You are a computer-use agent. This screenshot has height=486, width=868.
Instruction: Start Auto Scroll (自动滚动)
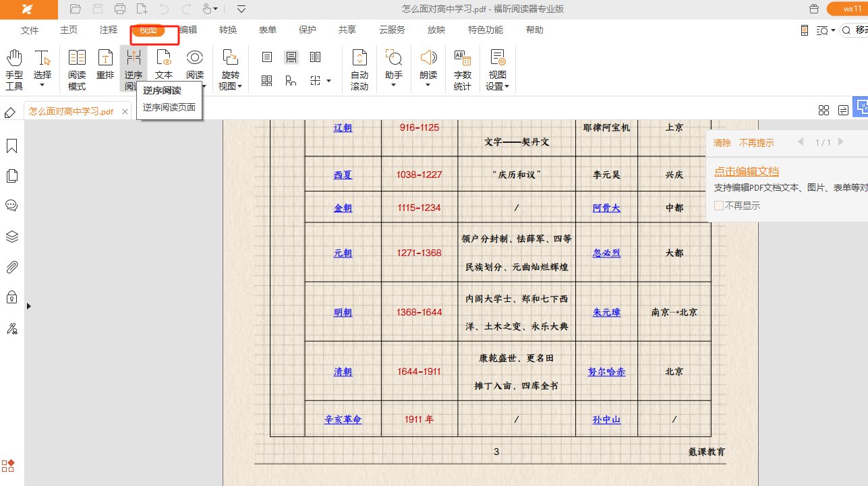coord(359,69)
